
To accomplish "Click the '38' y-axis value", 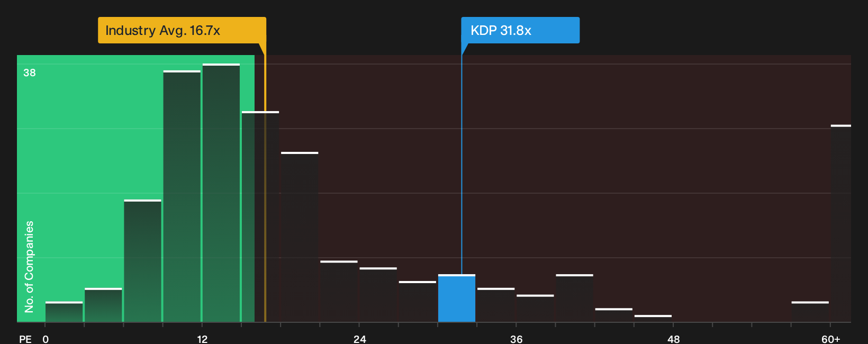I will tap(30, 73).
